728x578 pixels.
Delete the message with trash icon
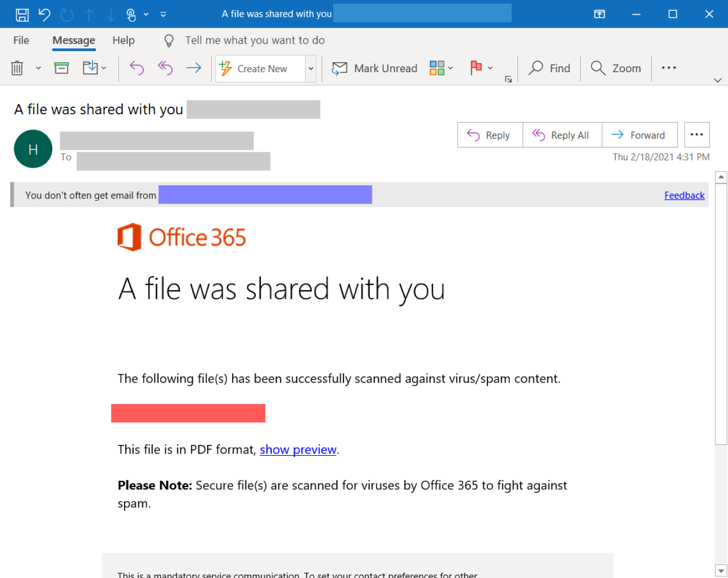tap(17, 68)
